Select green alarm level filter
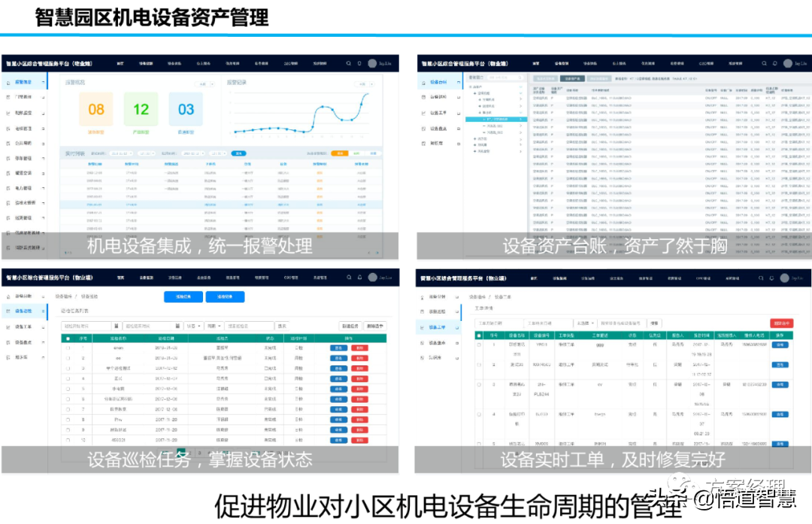The image size is (812, 524). click(357, 153)
